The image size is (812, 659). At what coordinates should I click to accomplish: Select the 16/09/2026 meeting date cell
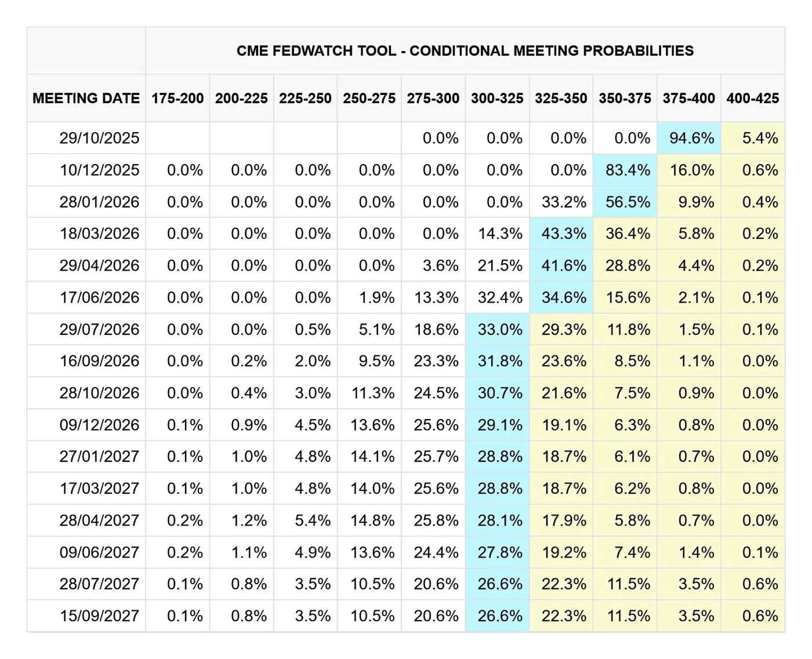click(x=99, y=361)
